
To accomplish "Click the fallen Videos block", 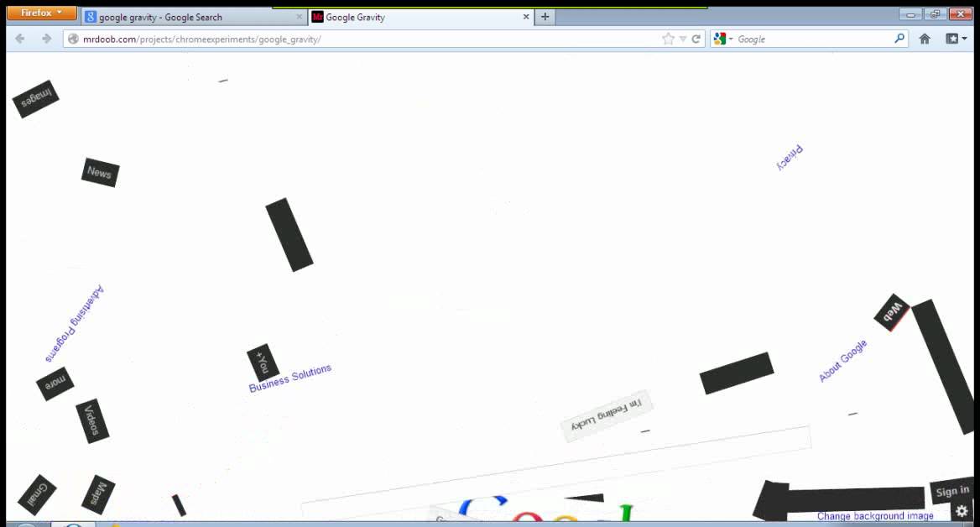I will (x=92, y=420).
